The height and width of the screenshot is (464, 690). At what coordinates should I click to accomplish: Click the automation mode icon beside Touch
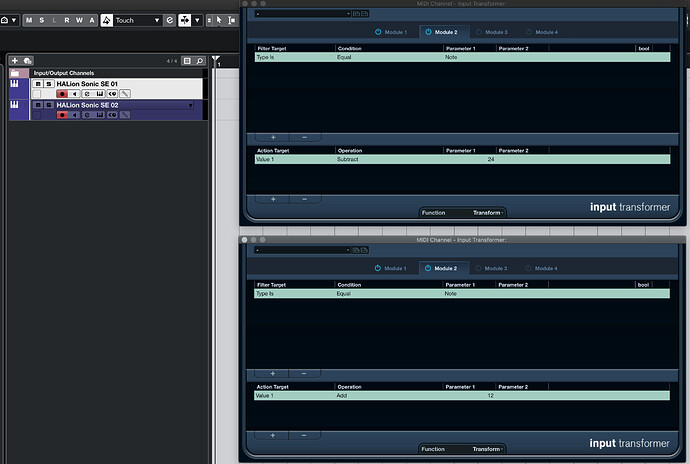(x=107, y=20)
